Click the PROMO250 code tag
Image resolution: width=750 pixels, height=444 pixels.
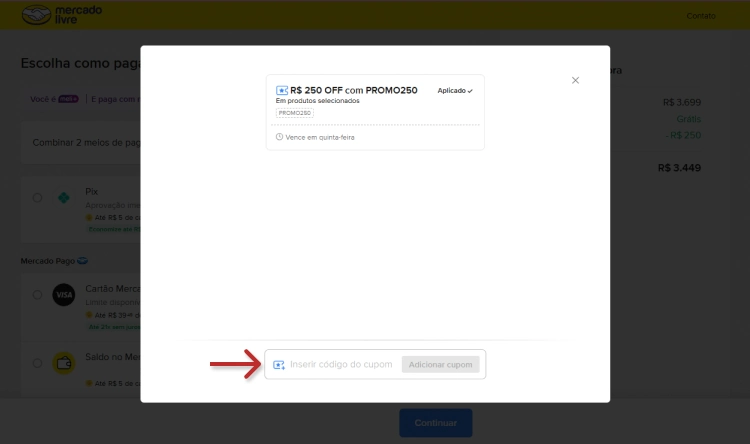tap(295, 113)
